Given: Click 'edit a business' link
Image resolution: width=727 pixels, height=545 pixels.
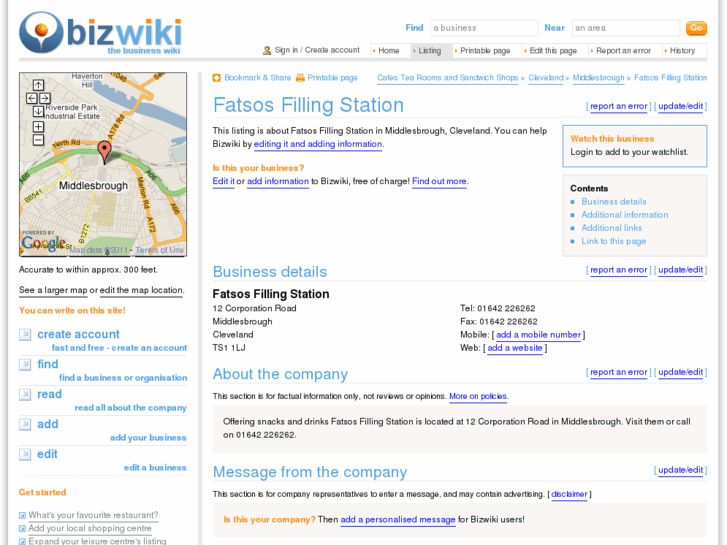Looking at the screenshot, I should 155,468.
